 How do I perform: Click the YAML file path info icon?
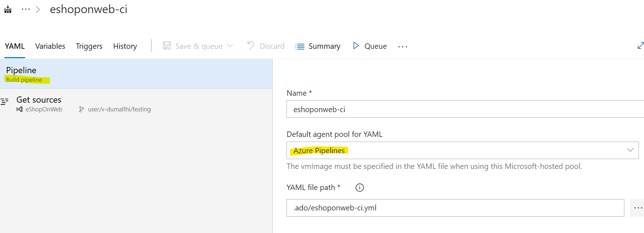[x=359, y=187]
